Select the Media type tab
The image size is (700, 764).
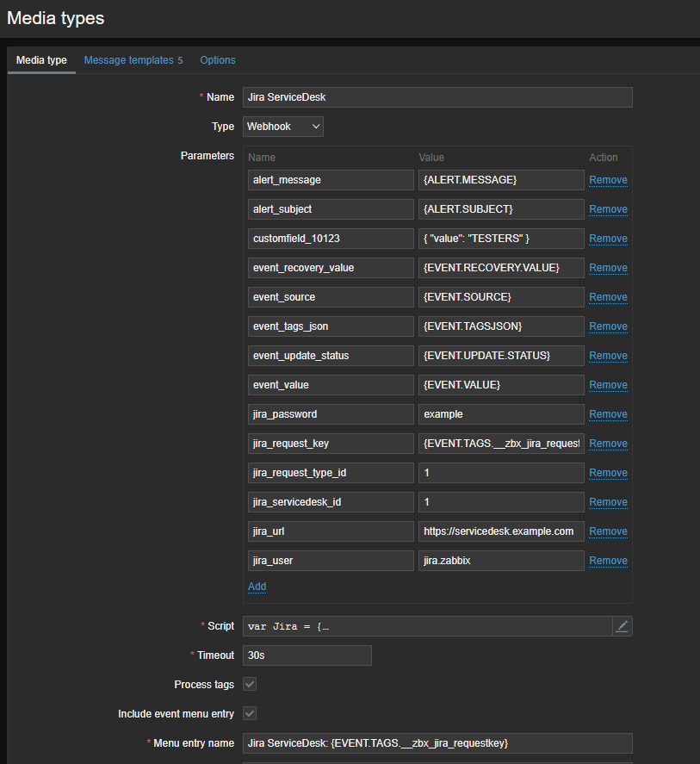(x=41, y=60)
